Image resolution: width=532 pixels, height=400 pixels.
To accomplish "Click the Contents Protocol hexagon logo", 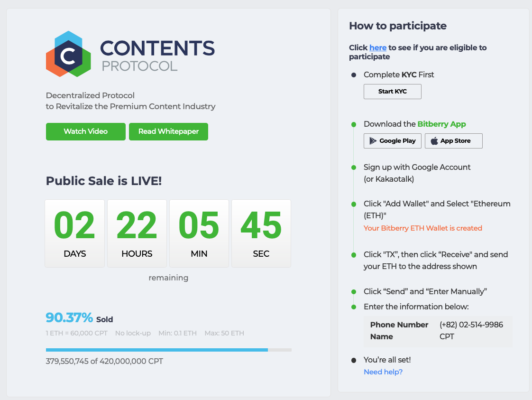I will tap(69, 54).
